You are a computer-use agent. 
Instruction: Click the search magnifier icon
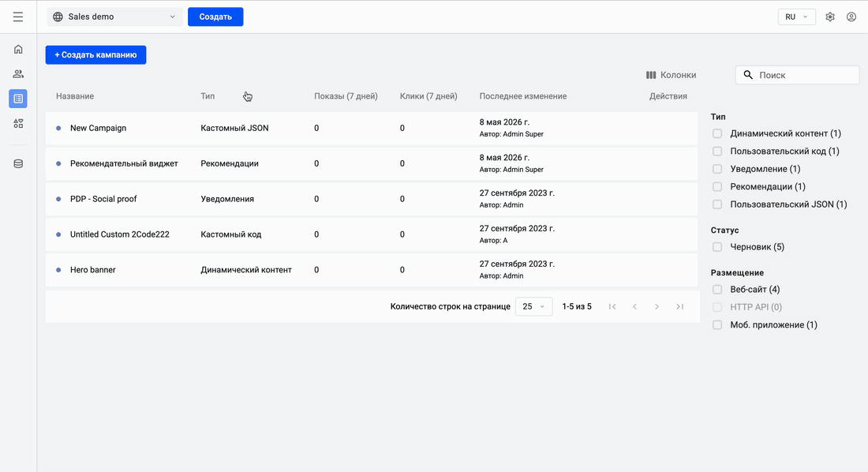748,75
